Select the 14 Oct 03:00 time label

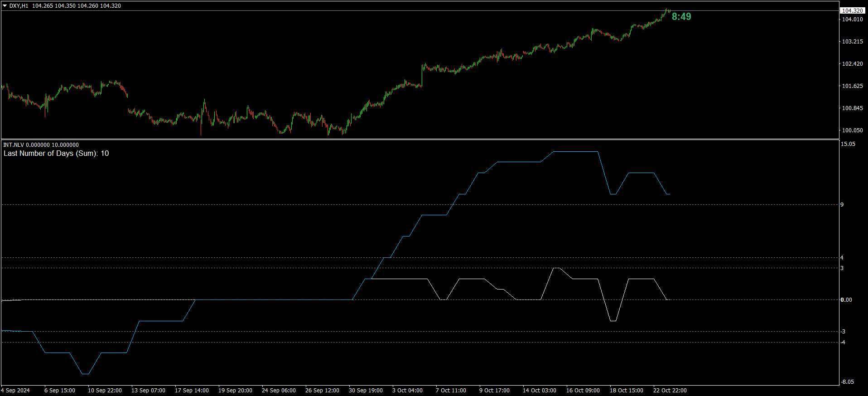(x=540, y=391)
